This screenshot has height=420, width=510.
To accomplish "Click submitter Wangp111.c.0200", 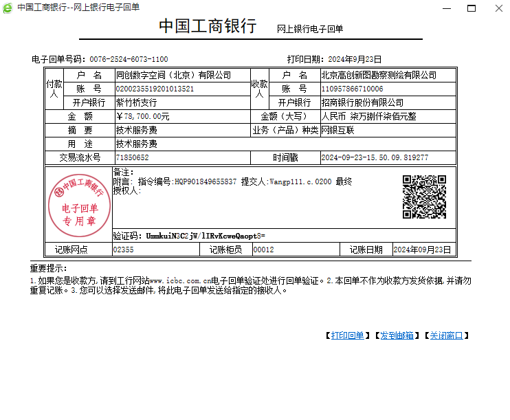I will [x=300, y=181].
